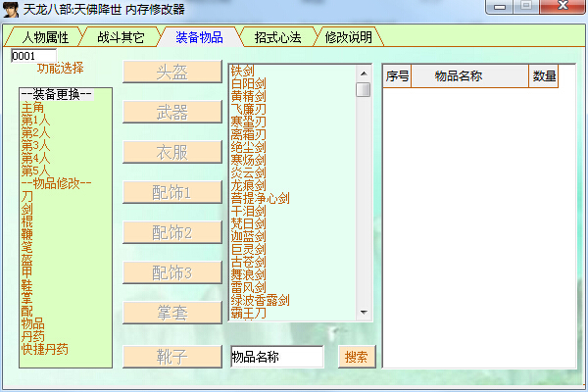This screenshot has height=392, width=588.
Task: Minimize the 内存修改器 window
Action: click(500, 7)
